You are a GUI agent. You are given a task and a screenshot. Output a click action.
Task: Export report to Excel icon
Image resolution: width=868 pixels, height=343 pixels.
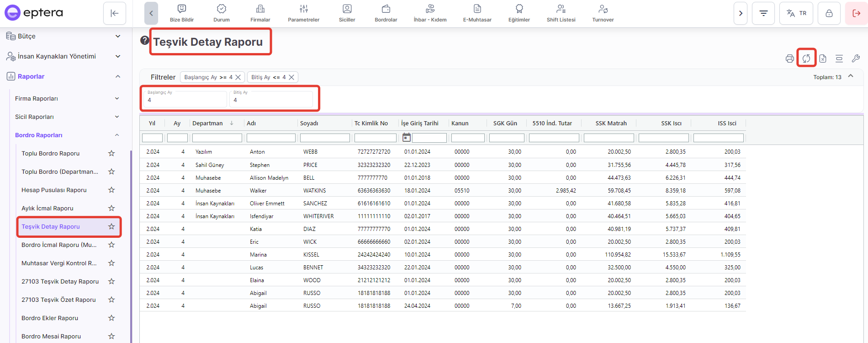coord(823,59)
